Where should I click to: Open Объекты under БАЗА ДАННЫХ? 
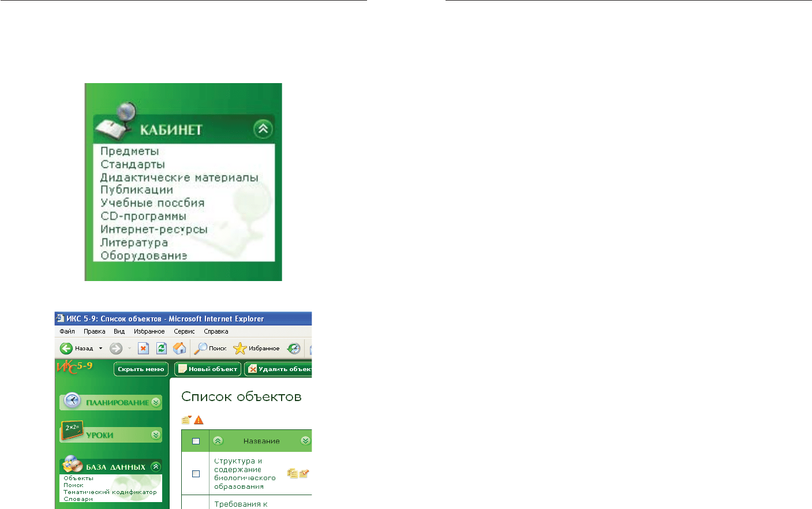pos(78,478)
